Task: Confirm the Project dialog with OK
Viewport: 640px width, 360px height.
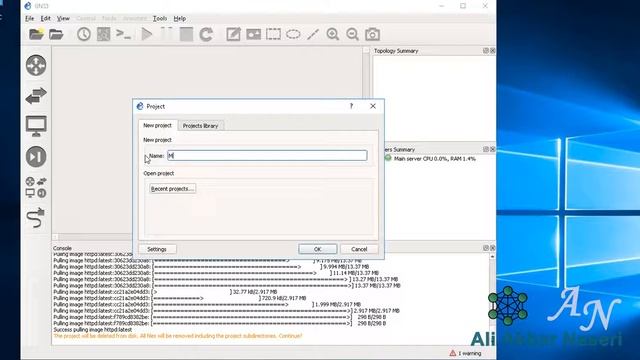Action: pyautogui.click(x=318, y=249)
